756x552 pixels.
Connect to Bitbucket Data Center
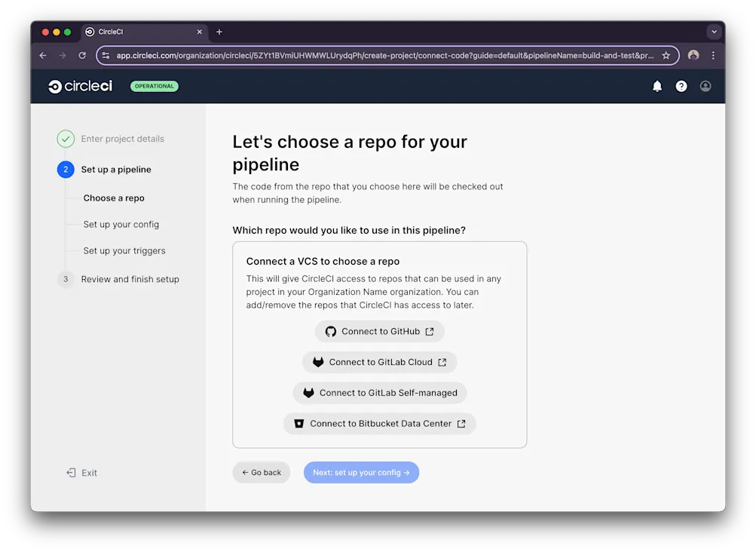click(x=379, y=424)
